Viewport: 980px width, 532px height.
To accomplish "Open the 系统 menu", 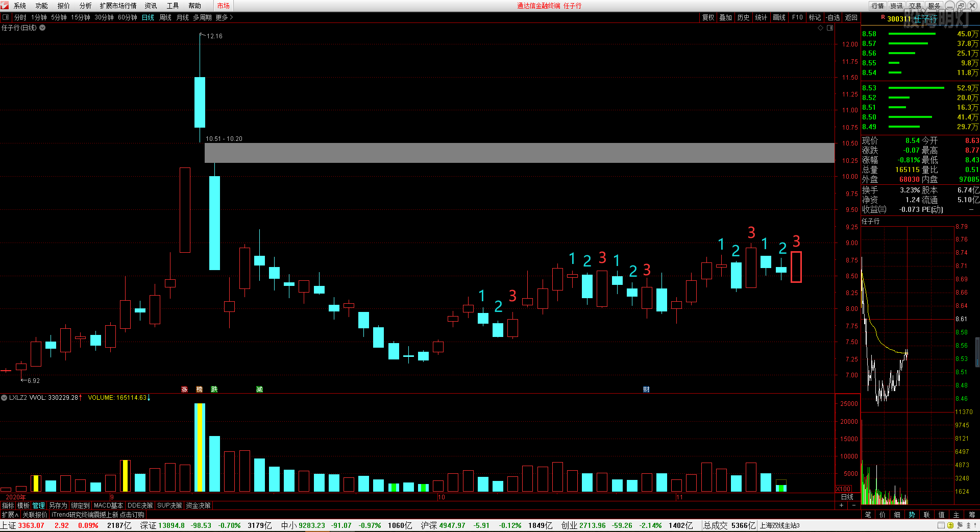I will (x=20, y=6).
